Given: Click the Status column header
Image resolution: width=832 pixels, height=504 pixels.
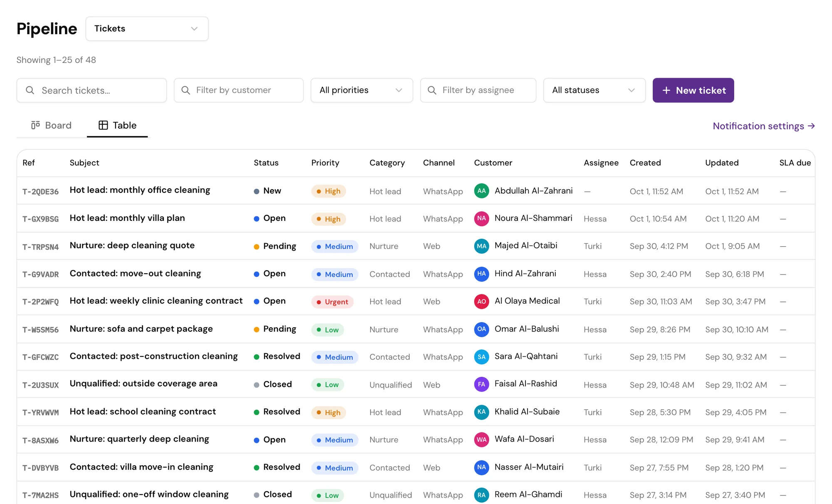Looking at the screenshot, I should coord(266,163).
